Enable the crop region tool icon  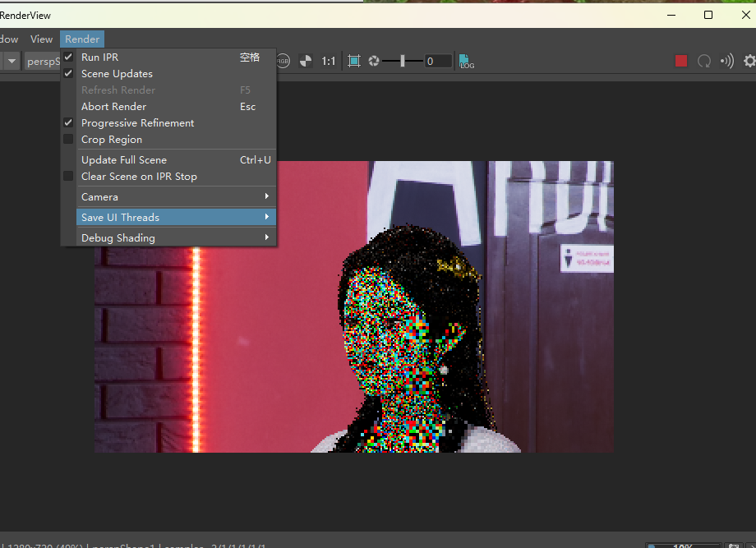point(354,62)
